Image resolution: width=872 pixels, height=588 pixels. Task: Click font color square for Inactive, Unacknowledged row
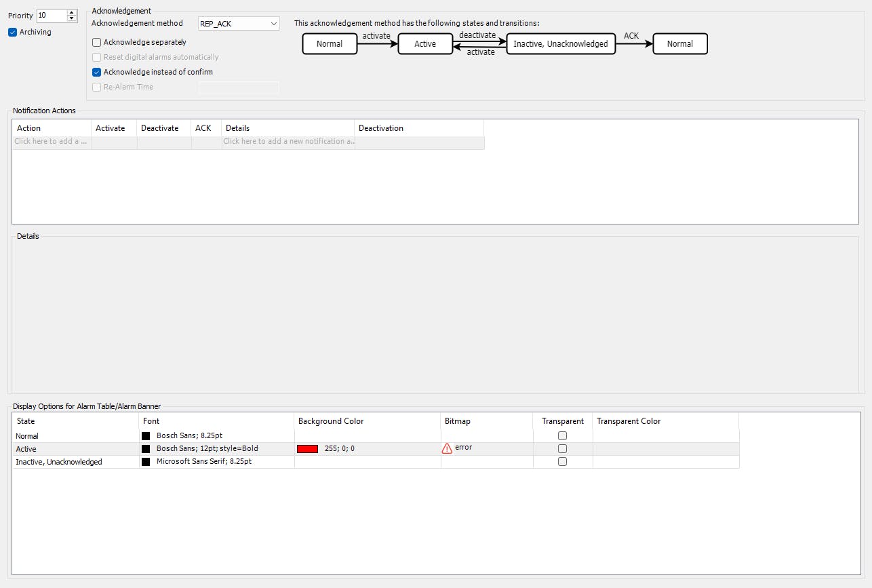pos(146,462)
